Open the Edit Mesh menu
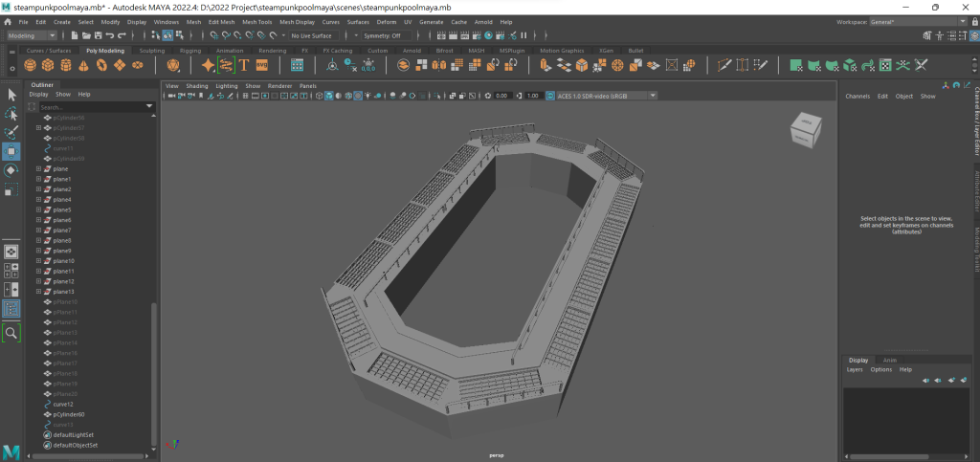This screenshot has height=462, width=980. [x=221, y=22]
